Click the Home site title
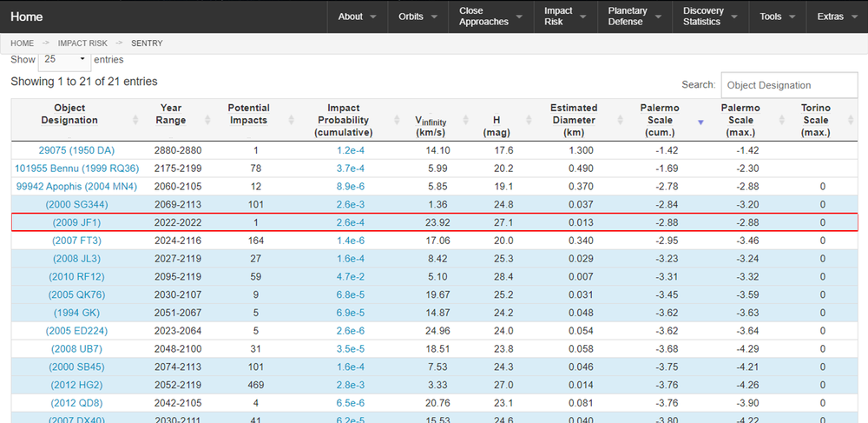The image size is (868, 423). coord(27,17)
